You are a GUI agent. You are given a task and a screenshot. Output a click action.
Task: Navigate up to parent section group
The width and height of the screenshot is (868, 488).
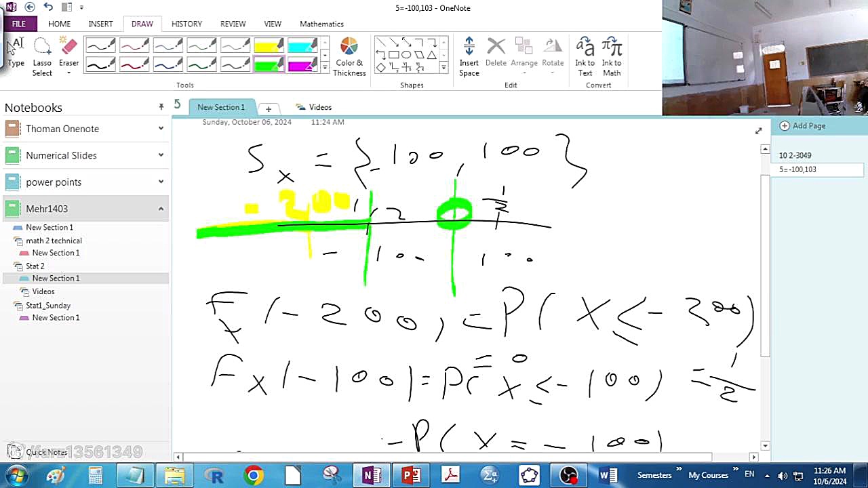click(177, 104)
